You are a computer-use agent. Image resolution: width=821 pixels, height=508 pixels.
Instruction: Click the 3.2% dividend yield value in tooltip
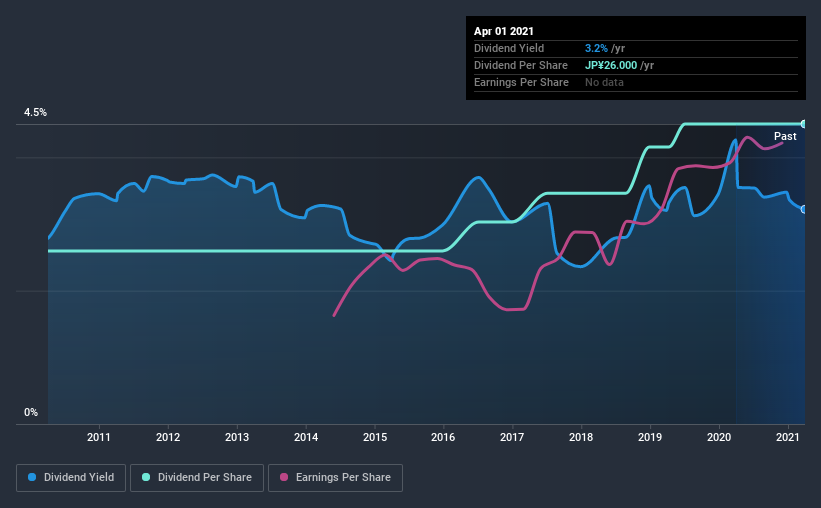click(596, 48)
